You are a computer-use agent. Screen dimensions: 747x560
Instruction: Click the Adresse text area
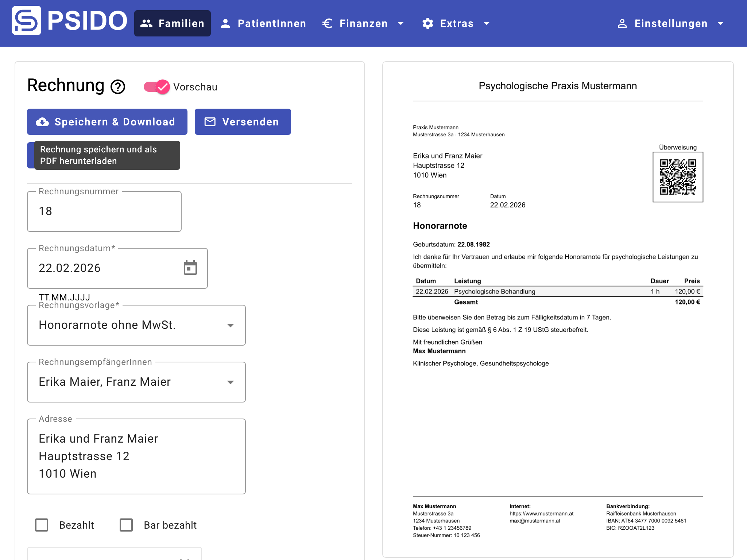tap(136, 456)
